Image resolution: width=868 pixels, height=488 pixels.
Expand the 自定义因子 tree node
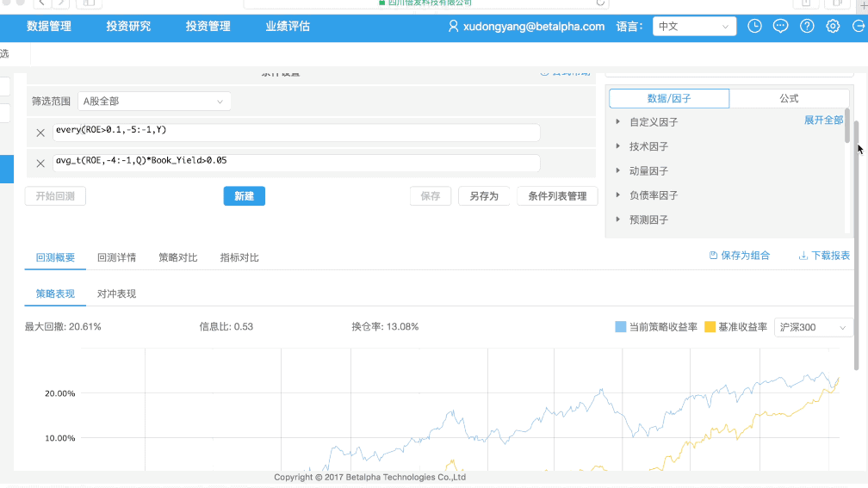pyautogui.click(x=617, y=121)
